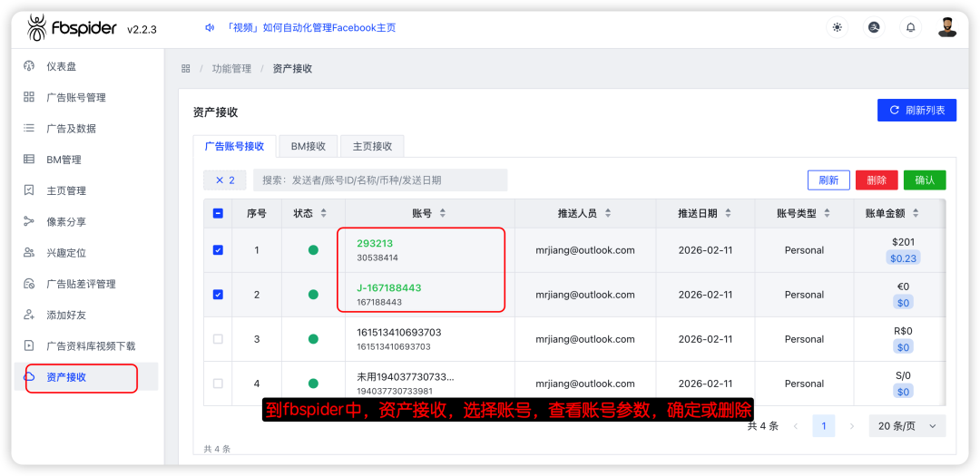Click page number 1
This screenshot has width=980, height=476.
pos(824,426)
